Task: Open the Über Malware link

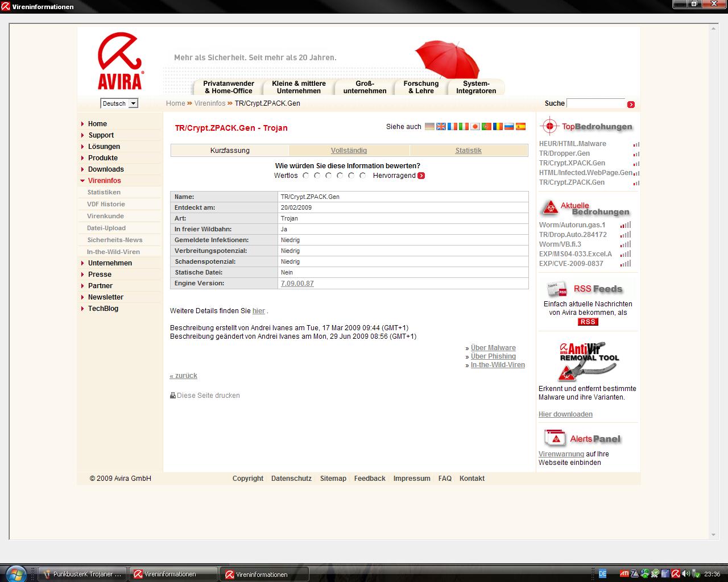Action: (x=493, y=348)
